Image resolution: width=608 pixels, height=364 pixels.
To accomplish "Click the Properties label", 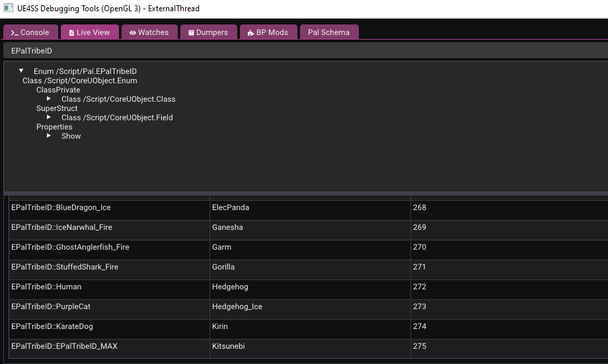I will click(54, 127).
